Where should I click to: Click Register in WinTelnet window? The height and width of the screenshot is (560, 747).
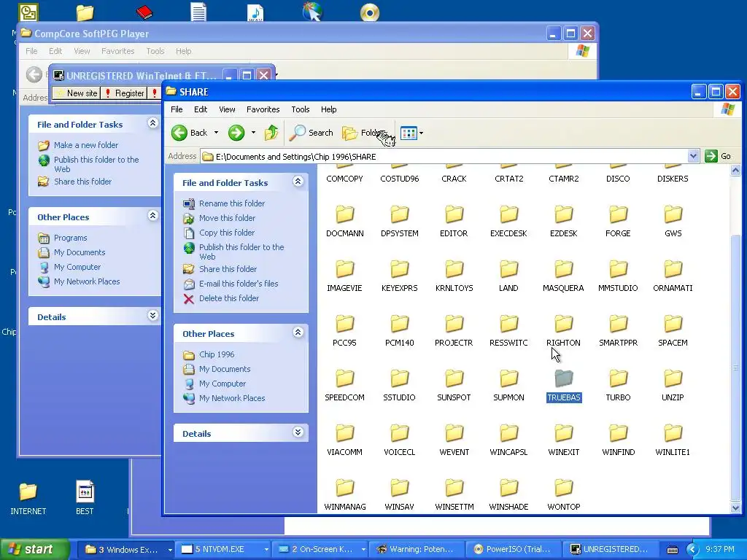coord(125,93)
